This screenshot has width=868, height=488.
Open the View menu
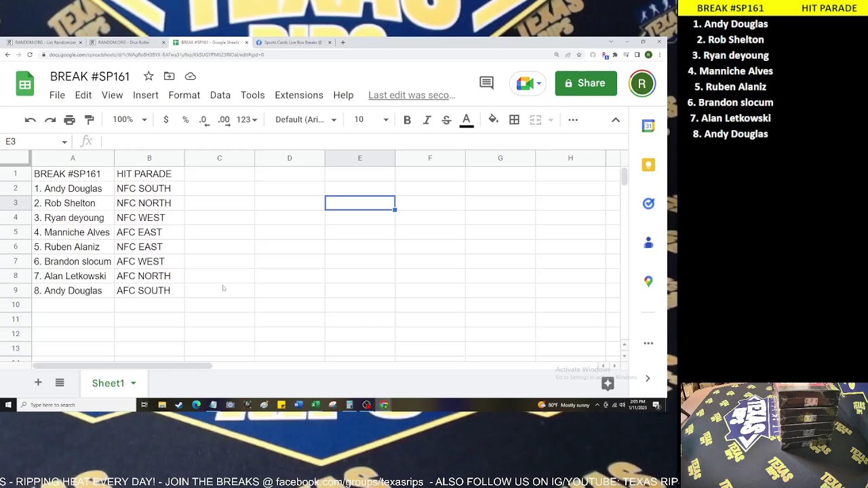tap(112, 95)
